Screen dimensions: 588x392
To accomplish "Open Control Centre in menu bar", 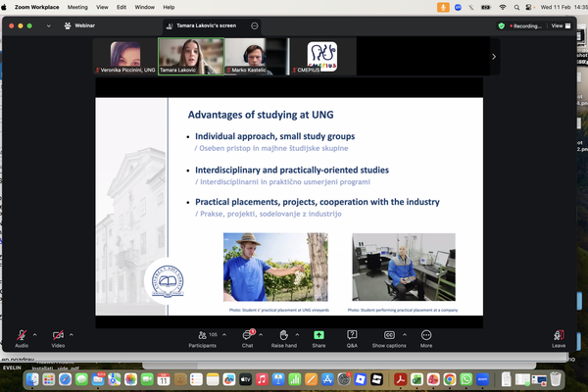I will click(529, 7).
